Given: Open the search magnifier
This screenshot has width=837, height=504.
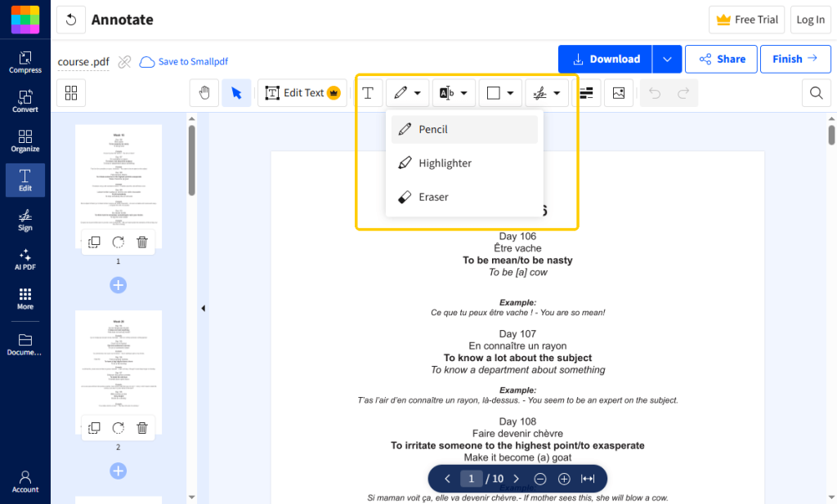Looking at the screenshot, I should [x=817, y=93].
